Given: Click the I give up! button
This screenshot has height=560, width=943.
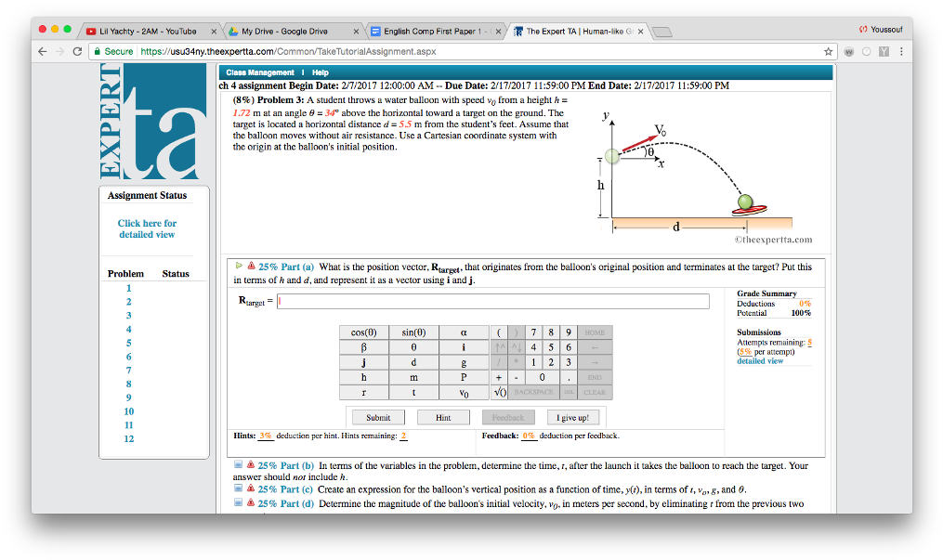Looking at the screenshot, I should click(572, 418).
